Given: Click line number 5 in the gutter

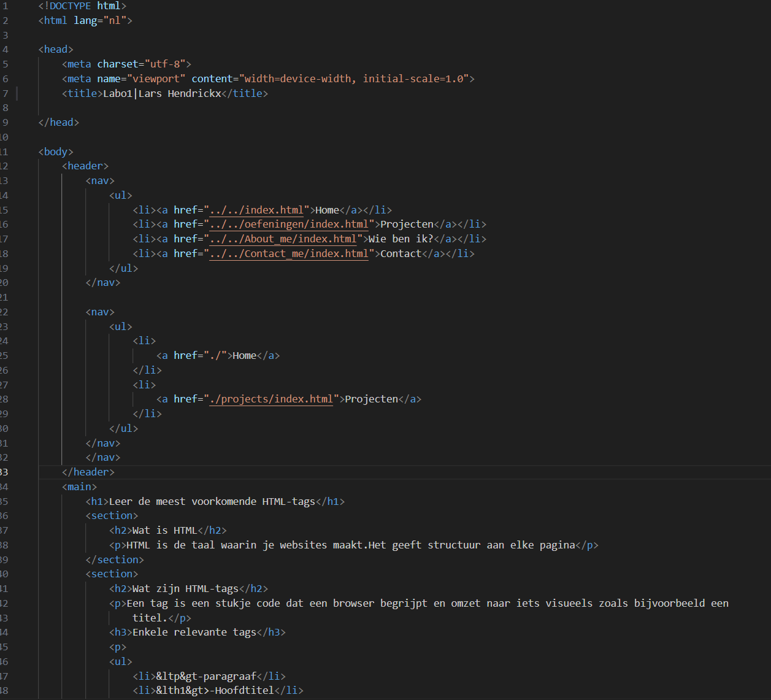Looking at the screenshot, I should tap(6, 64).
